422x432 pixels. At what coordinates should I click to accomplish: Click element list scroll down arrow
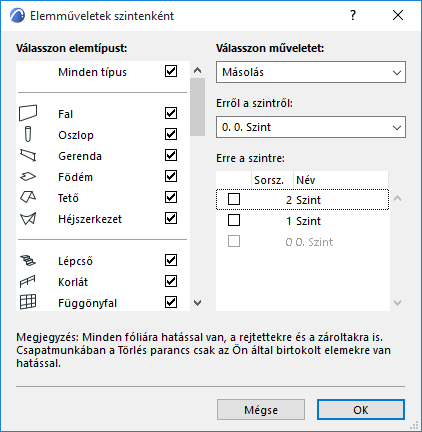pyautogui.click(x=198, y=303)
